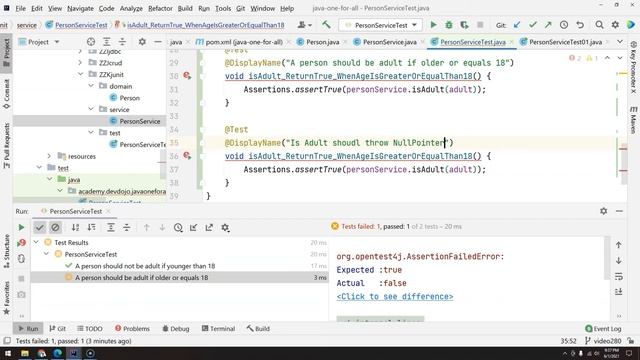This screenshot has height=360, width=640.
Task: Toggle soft-wrap in test console output
Action: tap(619, 276)
